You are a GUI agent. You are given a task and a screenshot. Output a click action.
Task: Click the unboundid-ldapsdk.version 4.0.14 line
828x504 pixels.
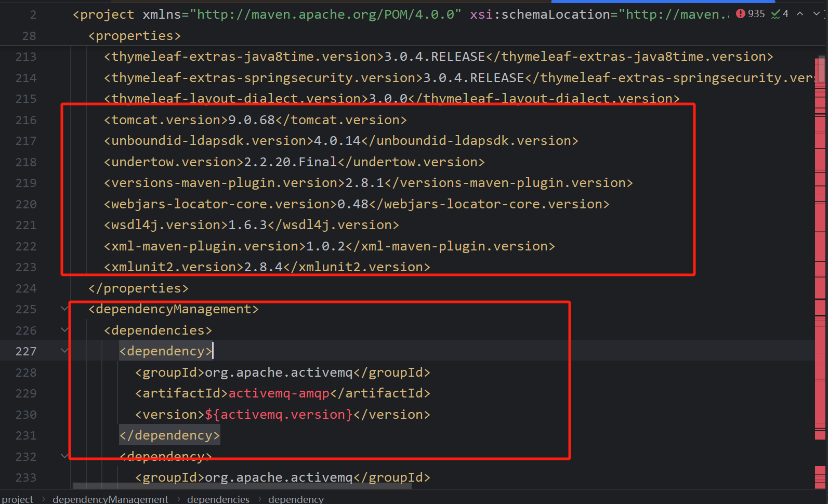(x=341, y=141)
